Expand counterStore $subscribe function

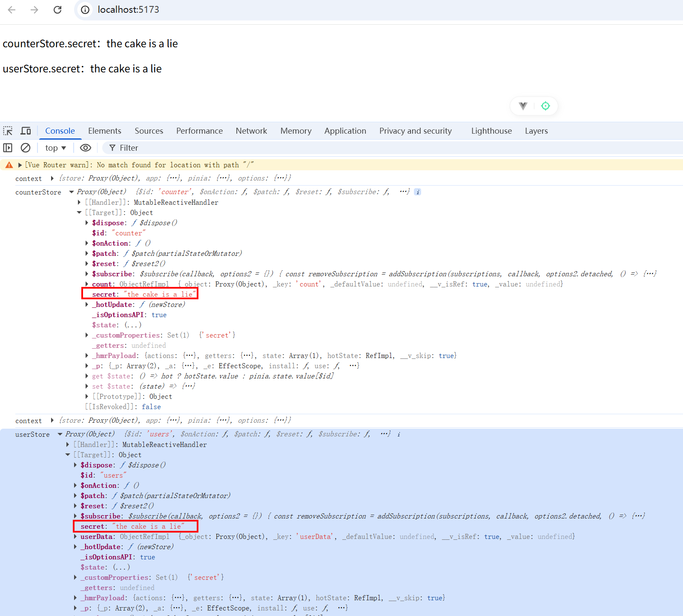(87, 274)
